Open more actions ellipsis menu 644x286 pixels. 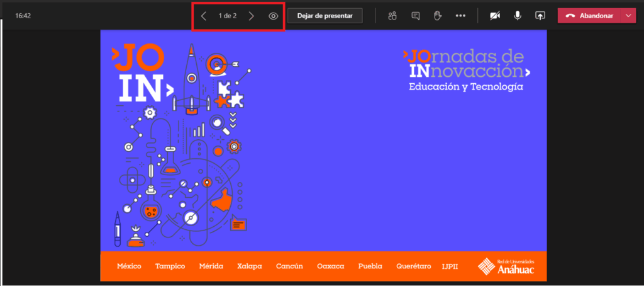click(460, 16)
